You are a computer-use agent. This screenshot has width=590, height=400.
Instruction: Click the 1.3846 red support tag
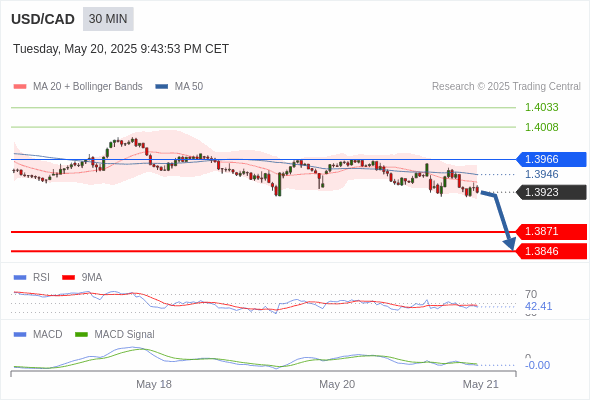(551, 251)
